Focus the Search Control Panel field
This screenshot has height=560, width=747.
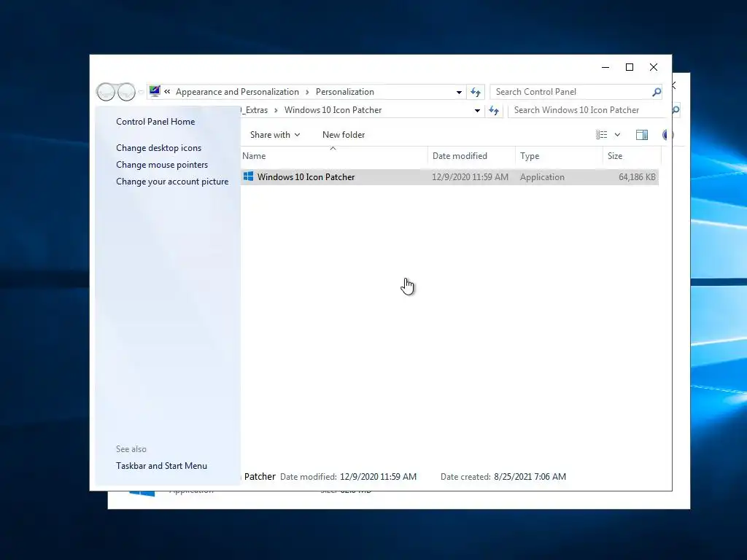click(571, 92)
